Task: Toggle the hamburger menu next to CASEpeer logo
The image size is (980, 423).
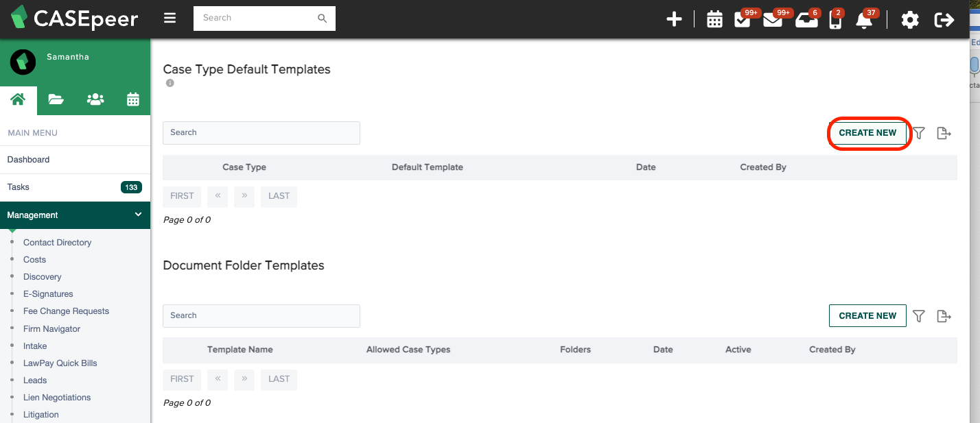Action: (x=170, y=18)
